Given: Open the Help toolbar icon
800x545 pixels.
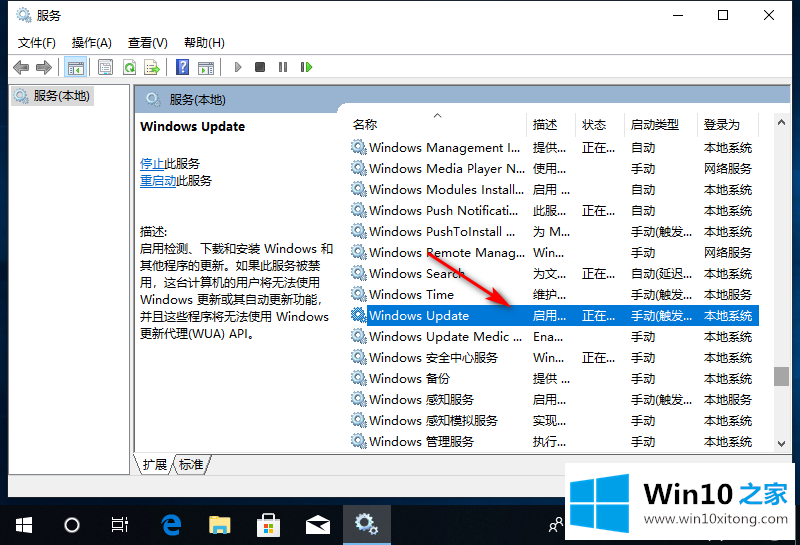Looking at the screenshot, I should click(x=183, y=67).
